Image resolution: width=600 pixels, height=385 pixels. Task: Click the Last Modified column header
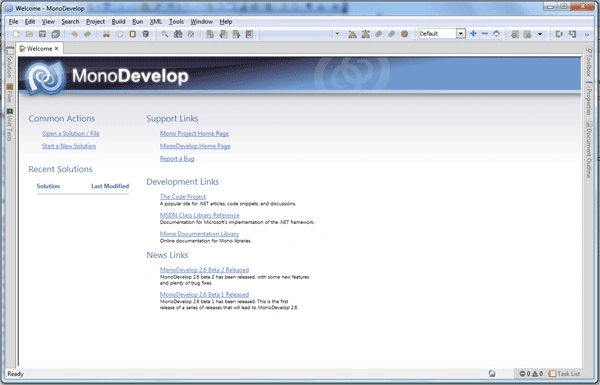pyautogui.click(x=110, y=186)
